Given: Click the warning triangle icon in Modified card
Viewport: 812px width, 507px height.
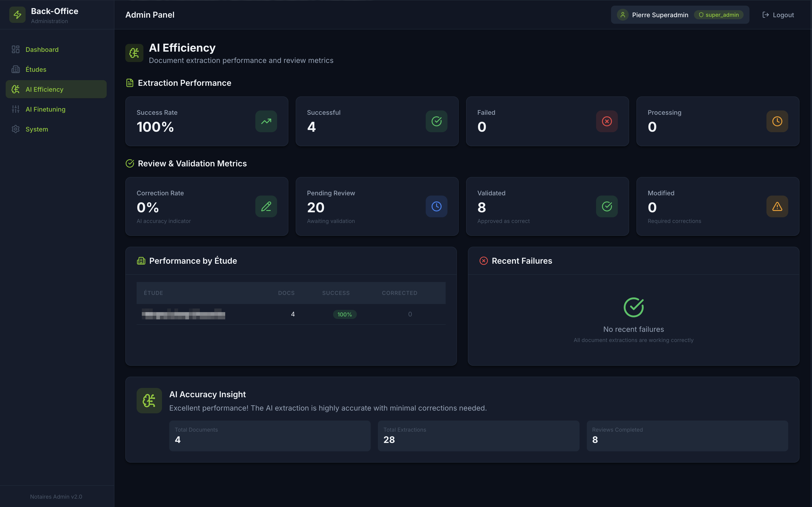Looking at the screenshot, I should [777, 207].
